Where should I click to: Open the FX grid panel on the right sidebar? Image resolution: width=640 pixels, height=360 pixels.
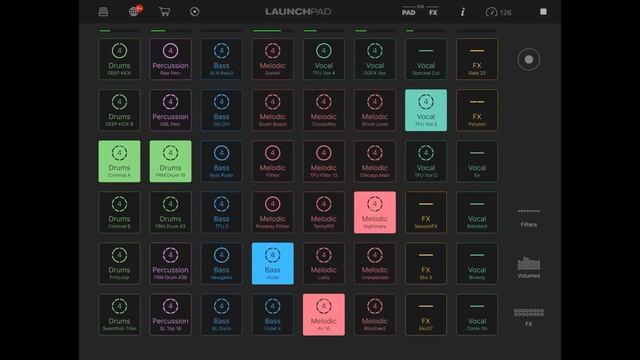point(529,318)
